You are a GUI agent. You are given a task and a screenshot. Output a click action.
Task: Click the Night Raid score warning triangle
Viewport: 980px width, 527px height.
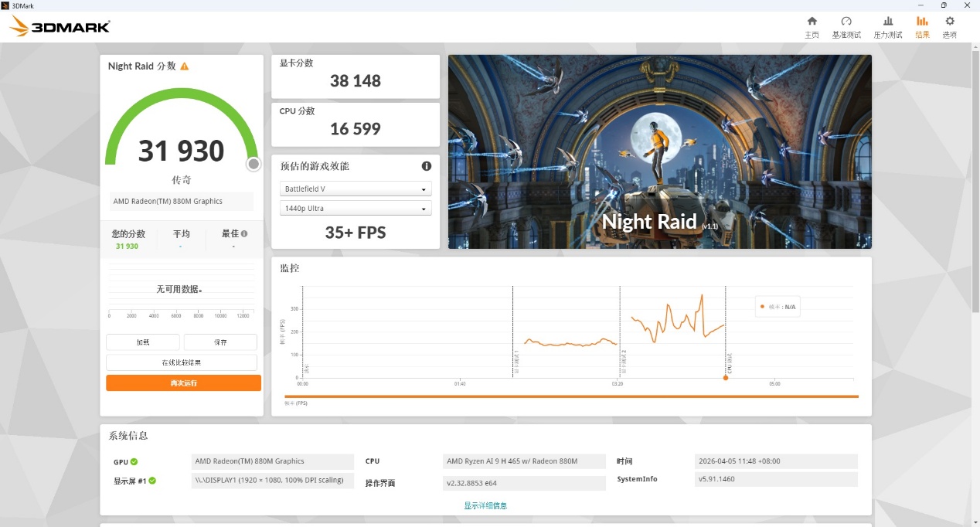(184, 66)
